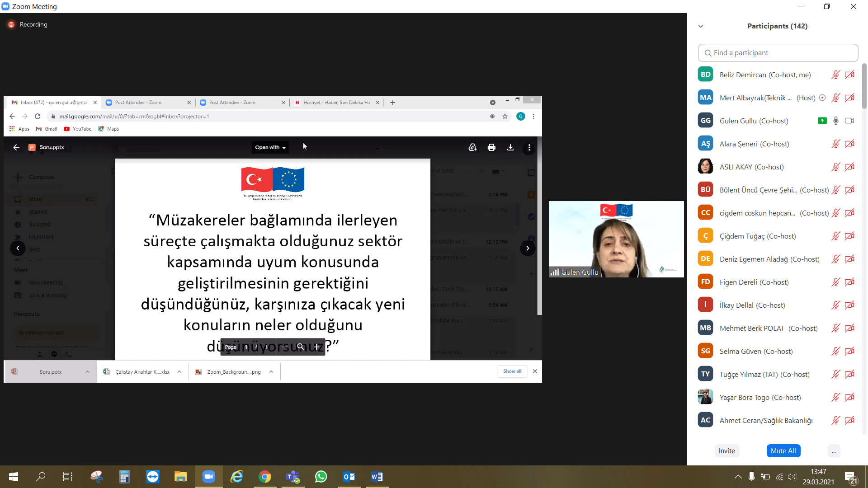
Task: Go to the next attachment with right arrow
Action: coord(528,248)
